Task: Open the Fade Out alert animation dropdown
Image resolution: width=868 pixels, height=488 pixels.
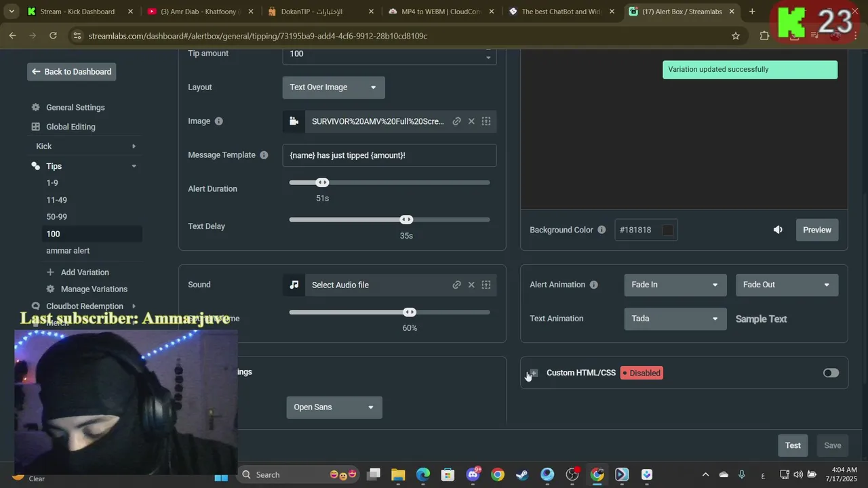Action: 787,285
